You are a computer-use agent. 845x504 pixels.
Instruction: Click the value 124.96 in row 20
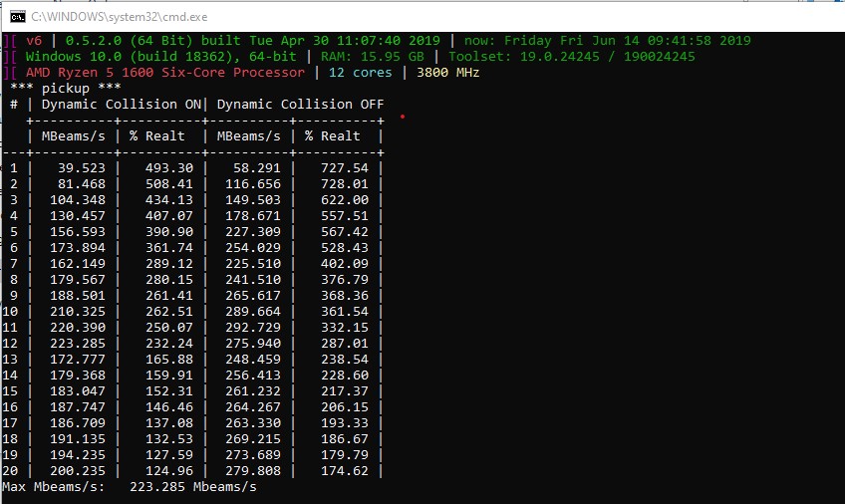[x=169, y=471]
